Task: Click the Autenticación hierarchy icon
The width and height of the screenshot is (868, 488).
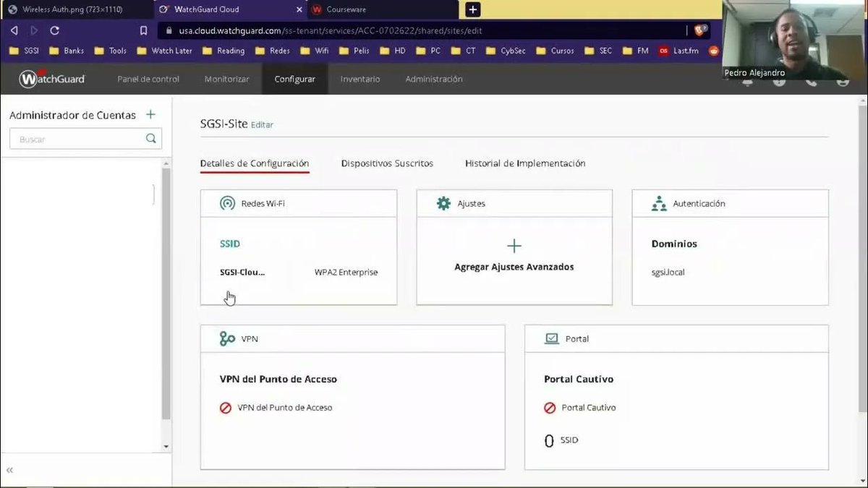Action: click(659, 203)
